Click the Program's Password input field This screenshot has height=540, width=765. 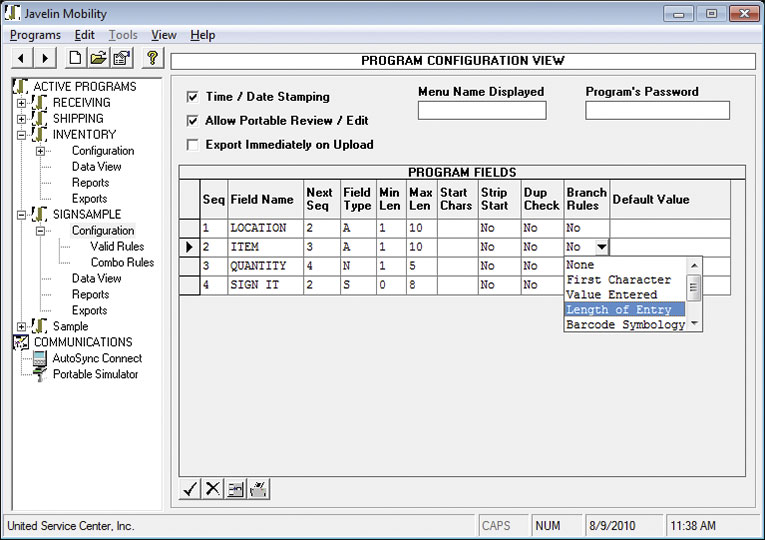658,110
